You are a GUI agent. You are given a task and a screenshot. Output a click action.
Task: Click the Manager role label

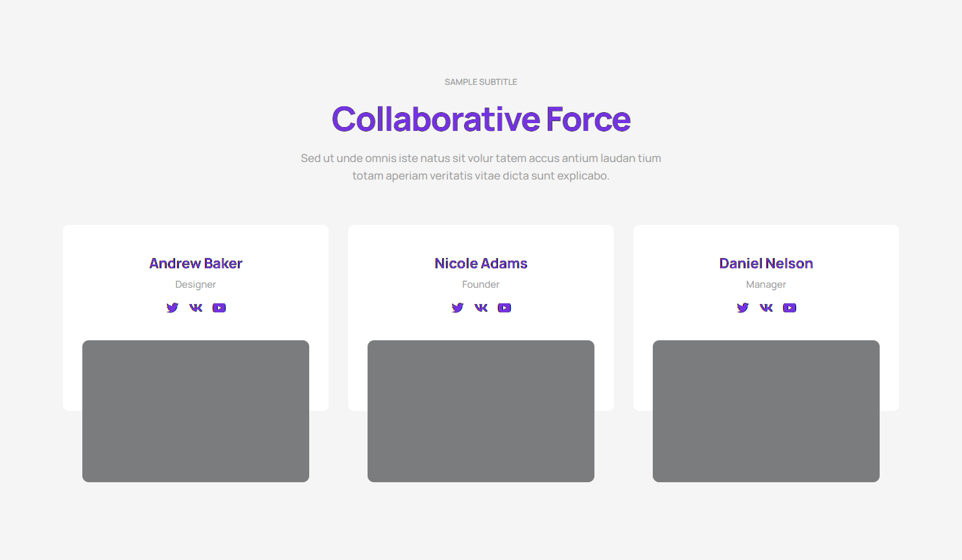pos(766,285)
